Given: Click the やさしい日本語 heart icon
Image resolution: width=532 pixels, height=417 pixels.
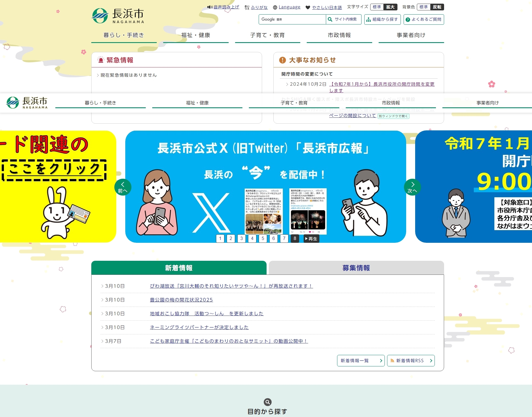Looking at the screenshot, I should [308, 7].
